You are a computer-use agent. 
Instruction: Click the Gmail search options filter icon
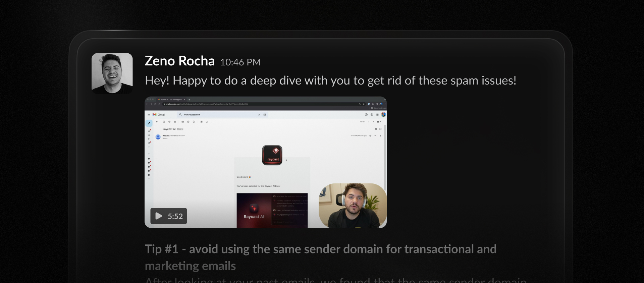coord(265,115)
